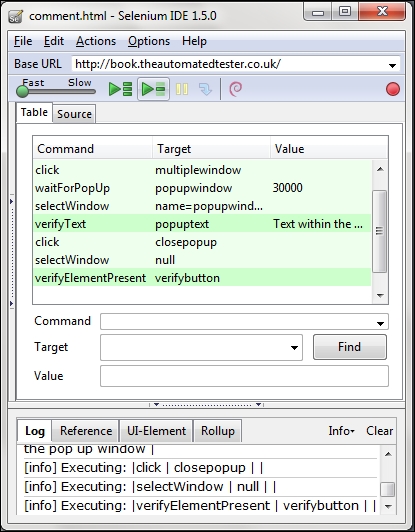
Task: Click the spiral Apply rollup rules icon
Action: click(236, 89)
